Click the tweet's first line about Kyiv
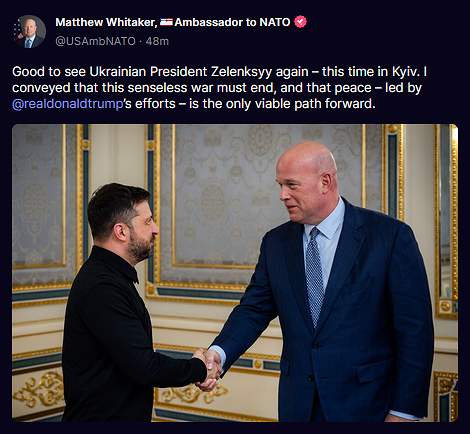The image size is (470, 434). pos(219,72)
